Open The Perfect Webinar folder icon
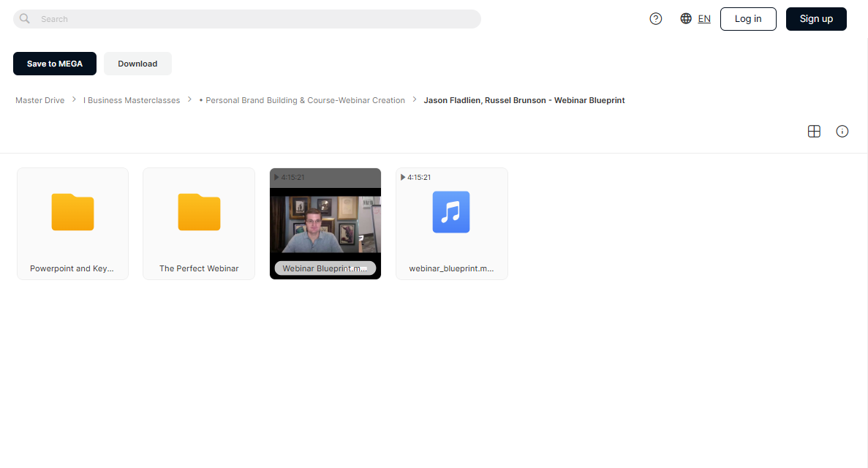This screenshot has height=468, width=868. point(200,212)
